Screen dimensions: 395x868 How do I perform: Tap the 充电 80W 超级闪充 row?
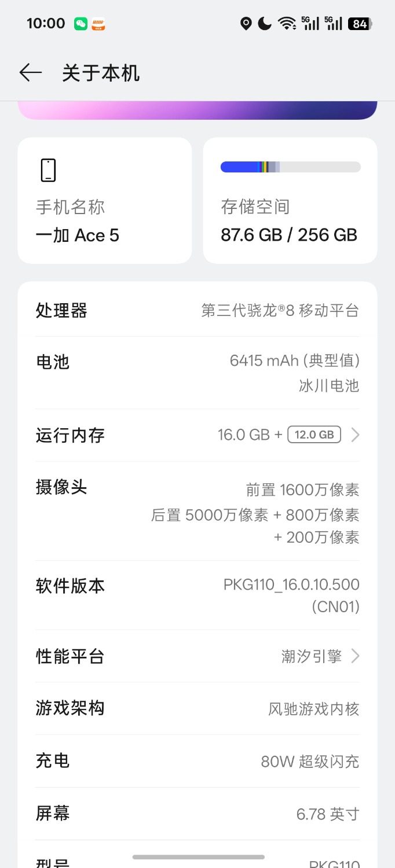coord(197,762)
